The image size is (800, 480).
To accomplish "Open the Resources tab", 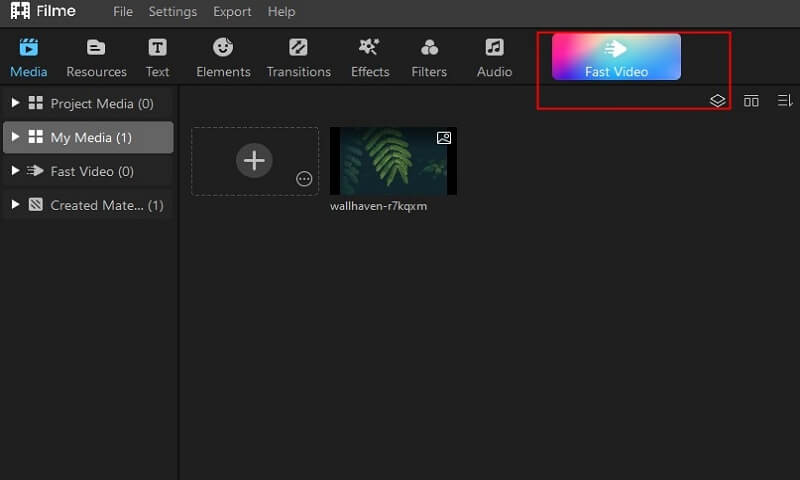I will (96, 58).
